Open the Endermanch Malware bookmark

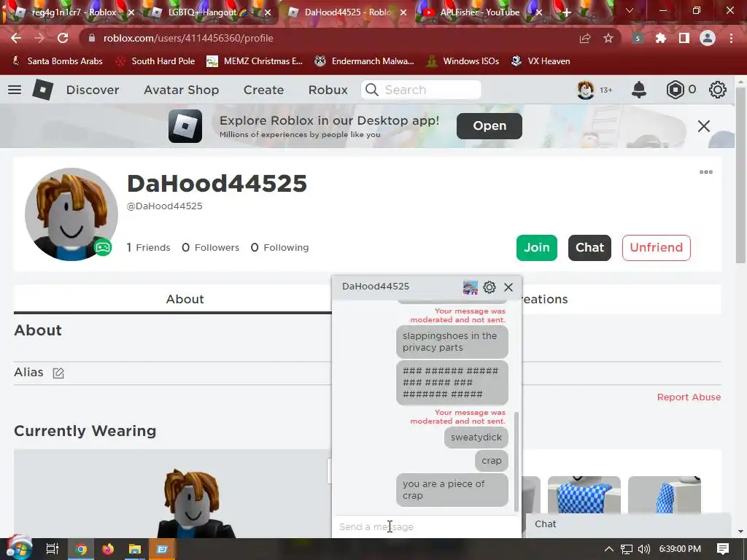click(365, 61)
